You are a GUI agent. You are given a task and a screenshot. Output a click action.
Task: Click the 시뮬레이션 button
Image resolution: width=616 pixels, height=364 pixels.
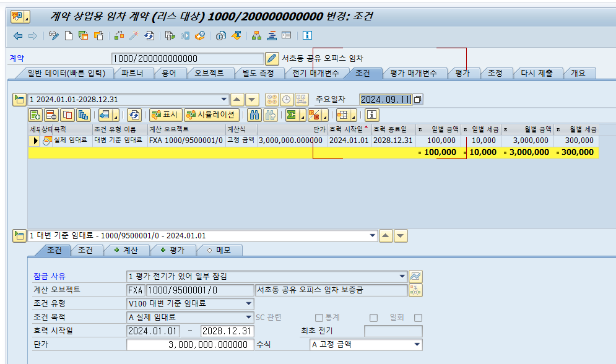pyautogui.click(x=212, y=115)
